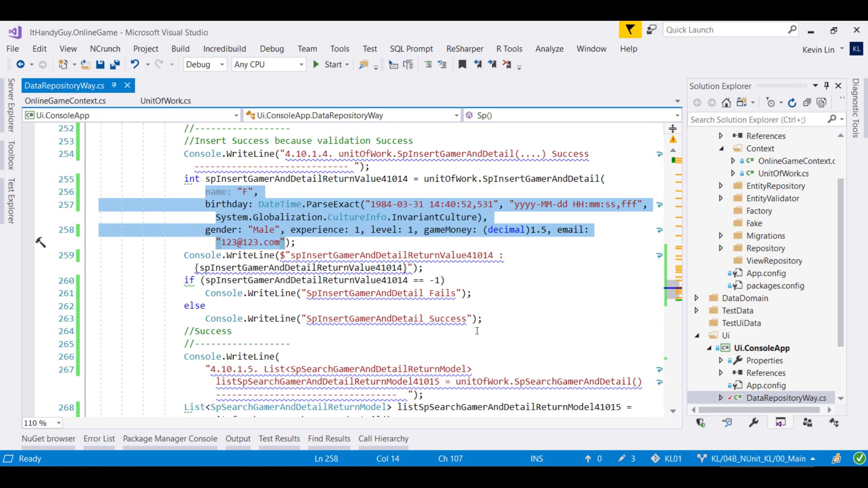Toggle a bookmark using the bookmark icon
The image size is (868, 488).
coord(462,64)
